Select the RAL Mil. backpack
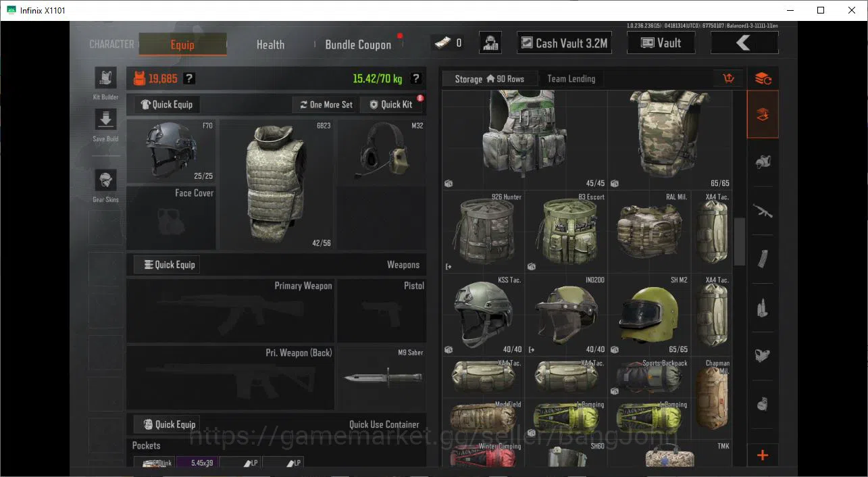The image size is (868, 477). [649, 232]
